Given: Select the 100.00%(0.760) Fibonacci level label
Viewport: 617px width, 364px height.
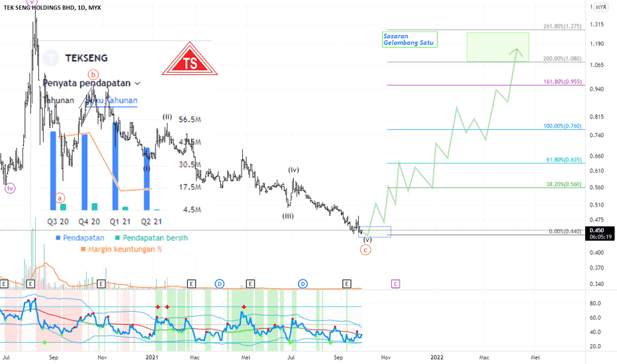Looking at the screenshot, I should click(x=562, y=126).
